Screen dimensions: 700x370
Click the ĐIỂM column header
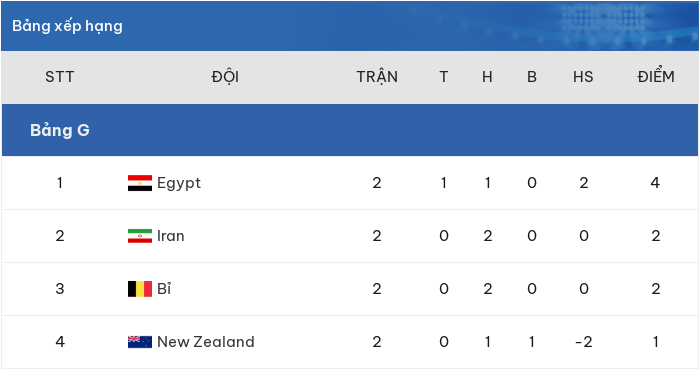pos(656,76)
